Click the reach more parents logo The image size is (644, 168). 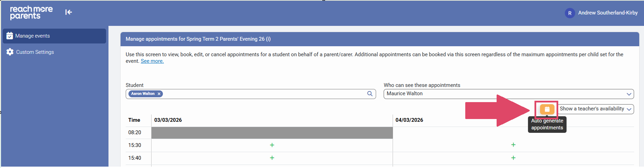point(31,12)
